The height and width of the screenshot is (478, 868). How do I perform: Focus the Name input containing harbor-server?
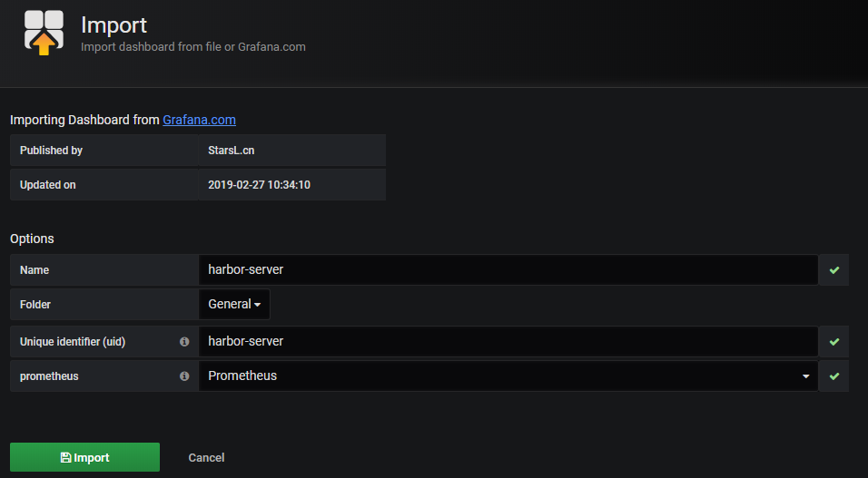tap(508, 270)
